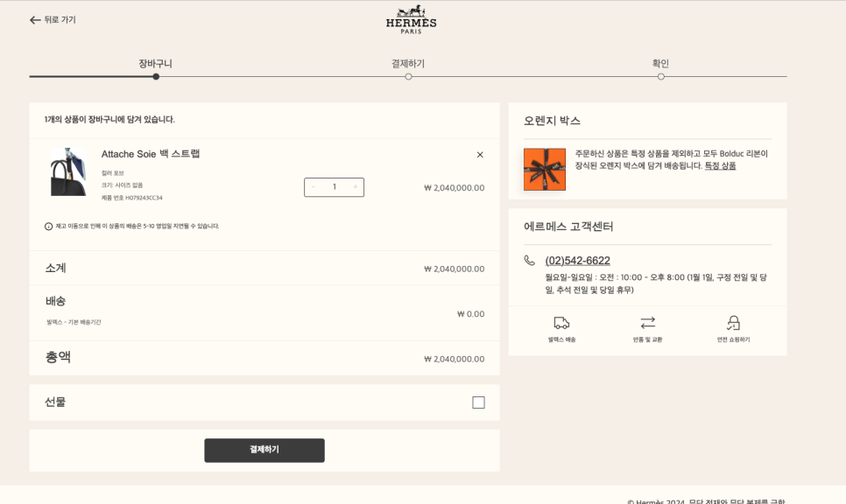The image size is (846, 504).
Task: Click the 총액 total amount ₩ 2,040,000.00
Action: (x=454, y=359)
